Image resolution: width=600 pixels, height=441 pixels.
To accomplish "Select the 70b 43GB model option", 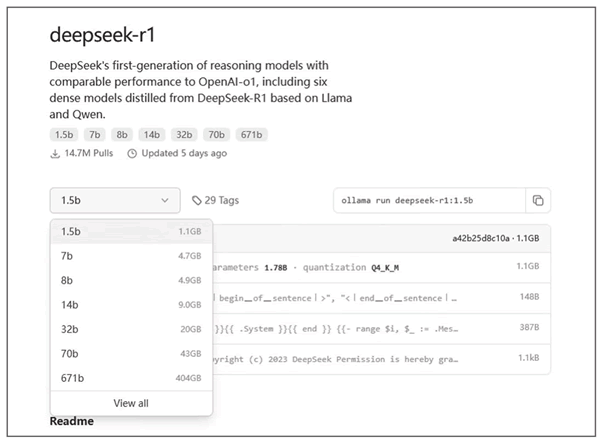I will coord(131,354).
